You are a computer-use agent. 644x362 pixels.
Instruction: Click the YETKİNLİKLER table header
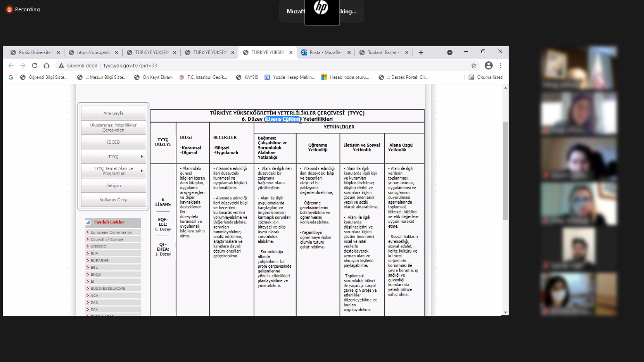pos(339,127)
